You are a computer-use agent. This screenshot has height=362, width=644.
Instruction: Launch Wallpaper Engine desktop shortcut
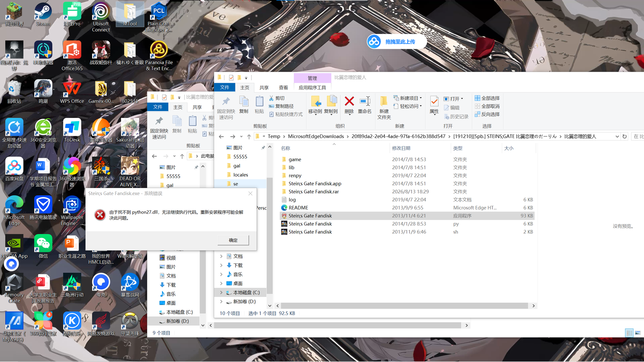[x=72, y=211]
